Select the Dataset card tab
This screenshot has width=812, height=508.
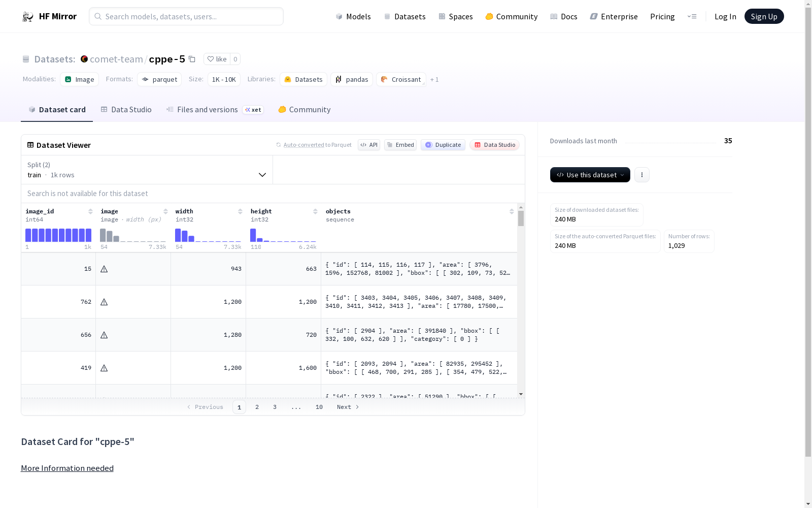click(57, 110)
